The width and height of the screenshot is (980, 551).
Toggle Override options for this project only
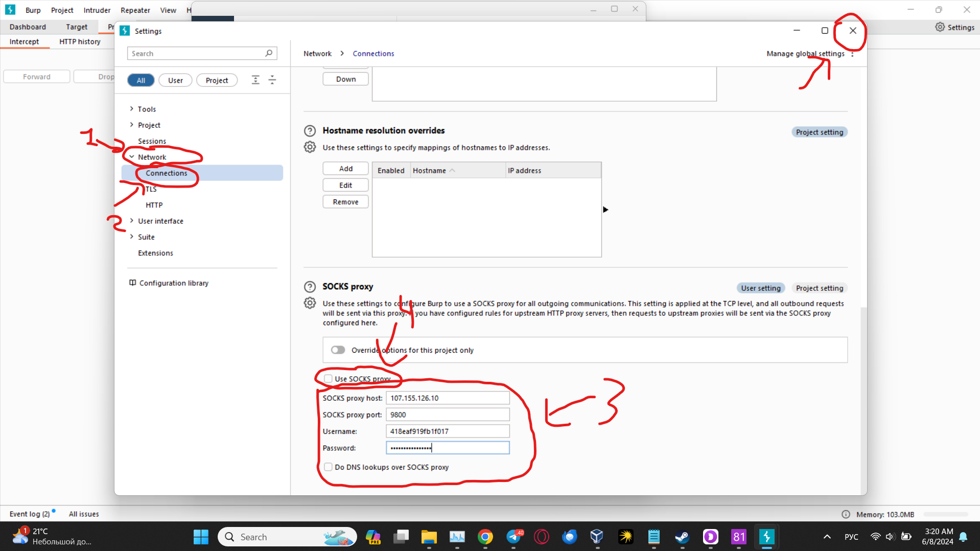coord(338,350)
